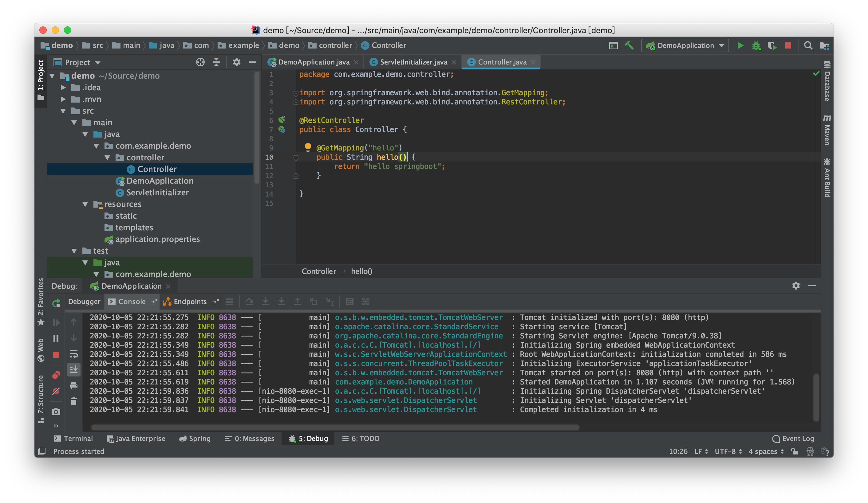The image size is (868, 503).
Task: Open Project Structure dialog icon
Action: point(824,45)
